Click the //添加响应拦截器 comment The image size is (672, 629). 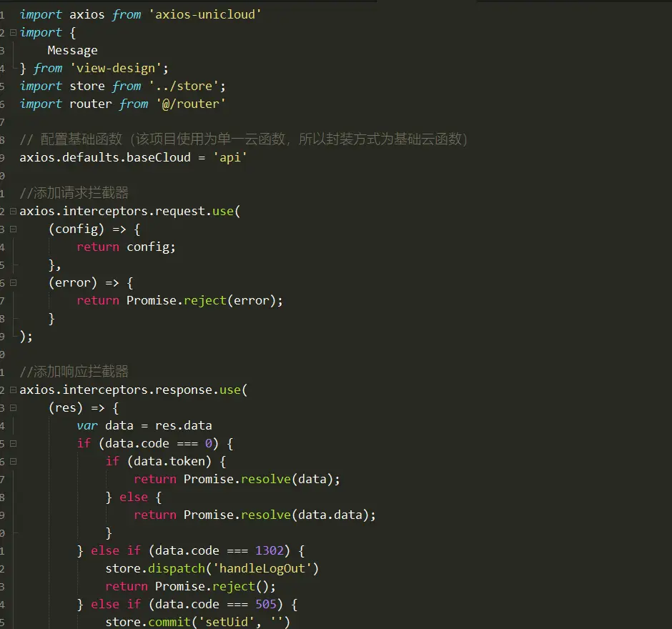tap(74, 372)
